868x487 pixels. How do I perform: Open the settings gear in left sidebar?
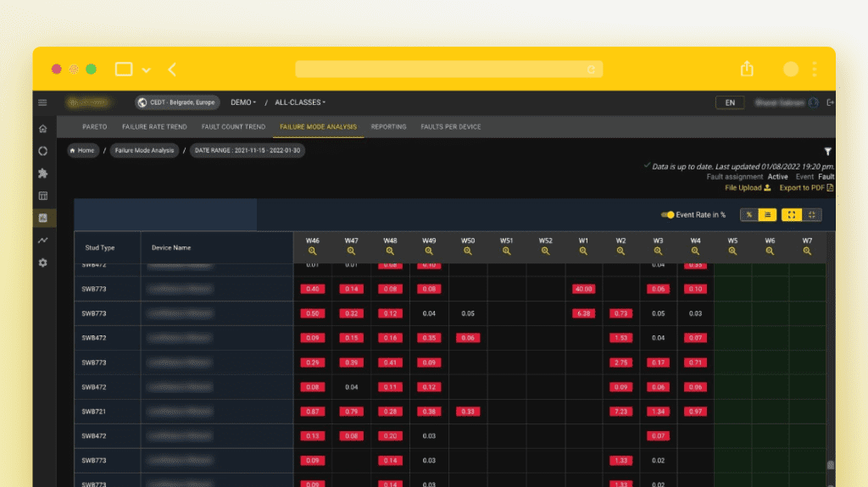[x=42, y=263]
